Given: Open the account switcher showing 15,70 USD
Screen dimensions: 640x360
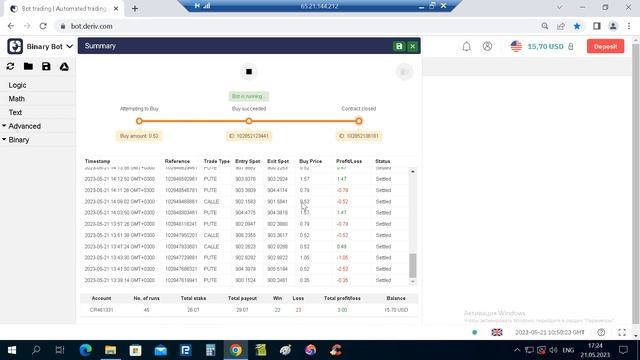Looking at the screenshot, I should coord(542,47).
